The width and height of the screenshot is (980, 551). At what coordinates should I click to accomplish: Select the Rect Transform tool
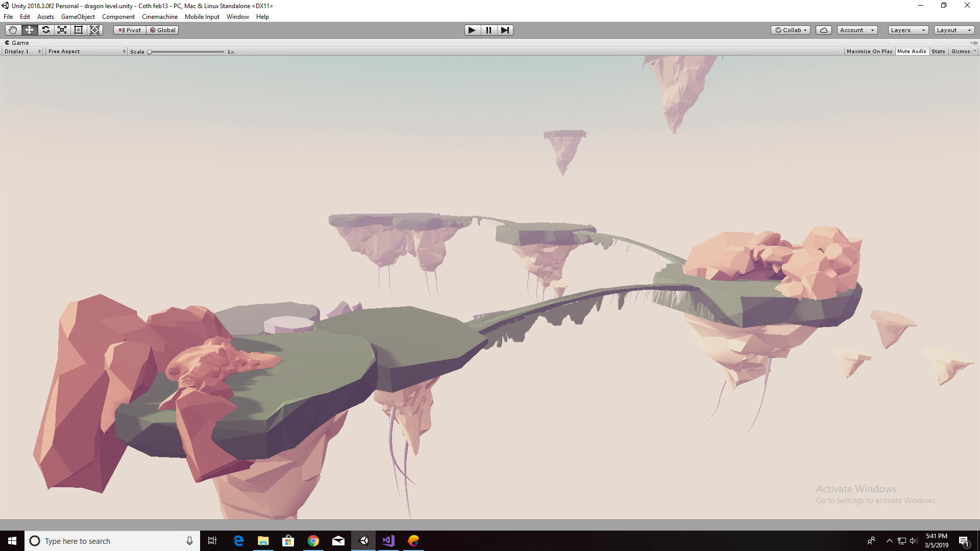[x=78, y=30]
